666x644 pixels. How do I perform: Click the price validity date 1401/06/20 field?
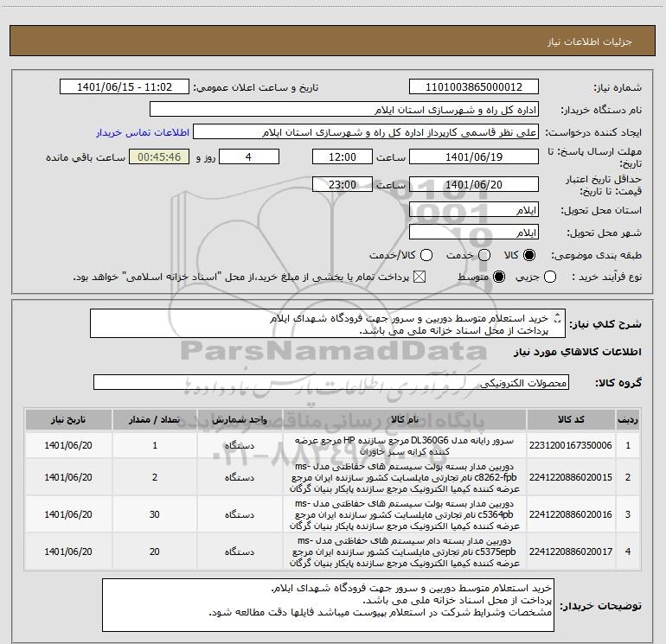tap(474, 185)
